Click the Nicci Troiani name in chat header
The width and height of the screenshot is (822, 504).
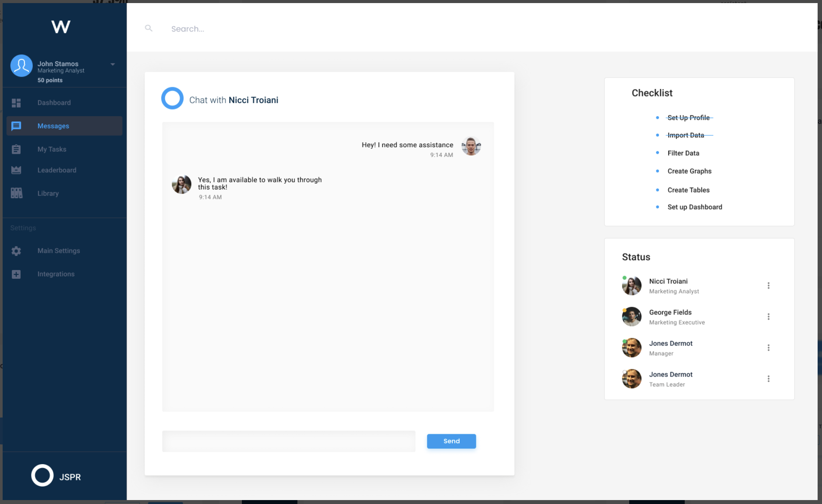(253, 100)
